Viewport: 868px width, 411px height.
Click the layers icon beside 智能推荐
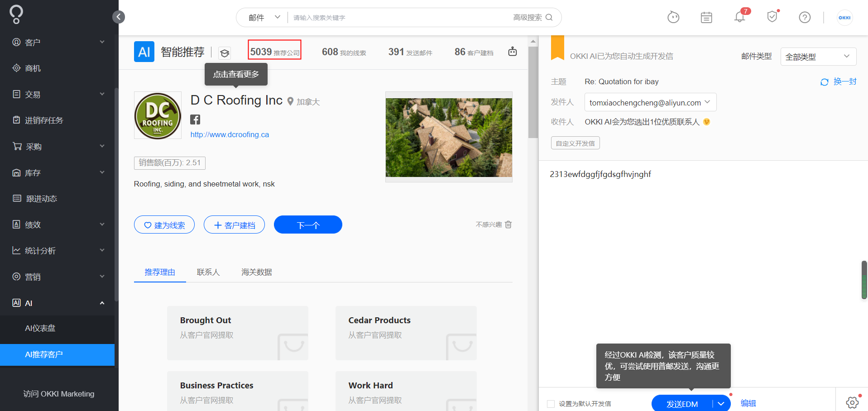pyautogui.click(x=225, y=53)
